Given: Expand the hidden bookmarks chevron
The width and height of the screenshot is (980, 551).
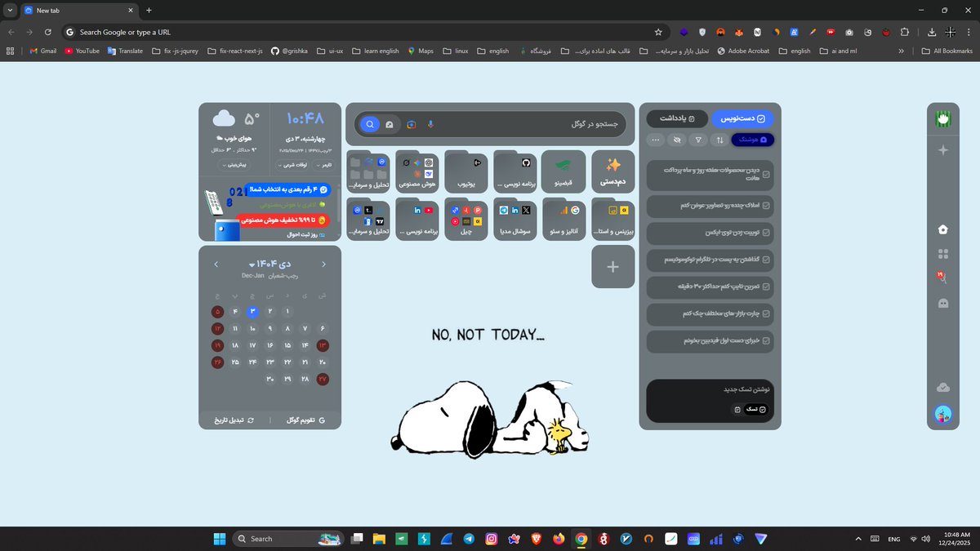Looking at the screenshot, I should pos(901,51).
